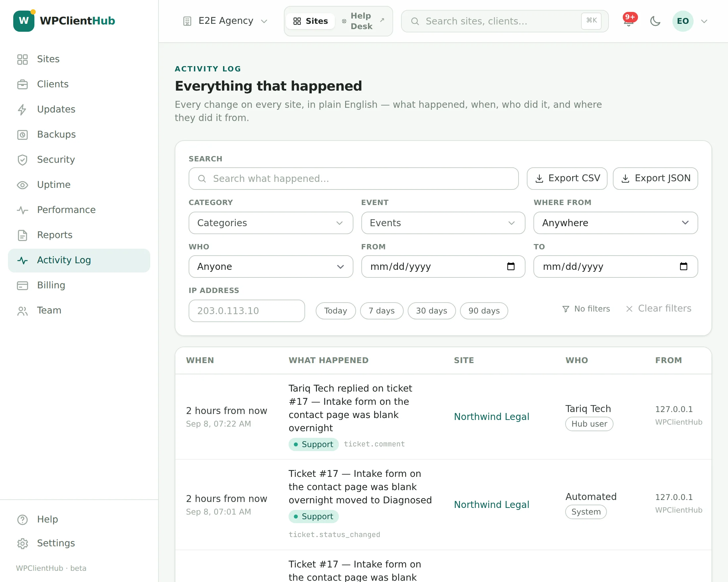
Task: Click Tariq Tech in the Who column
Action: click(x=588, y=409)
